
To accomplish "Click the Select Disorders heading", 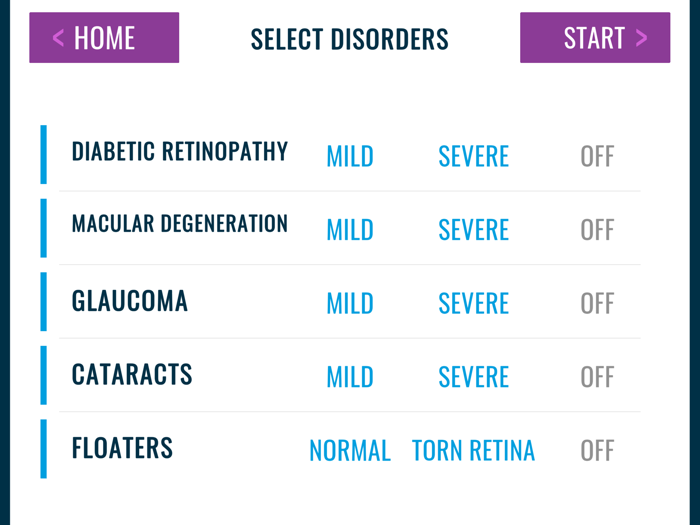I will point(349,39).
